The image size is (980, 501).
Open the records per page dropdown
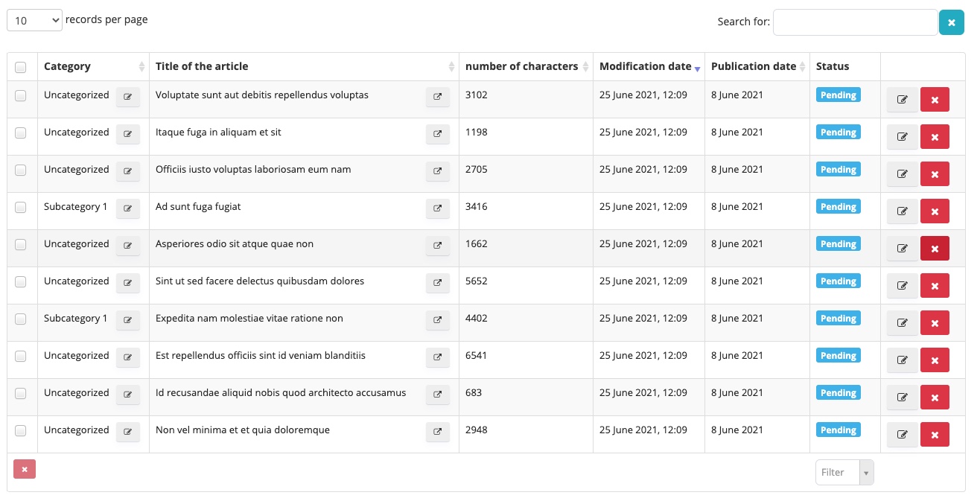pyautogui.click(x=34, y=19)
